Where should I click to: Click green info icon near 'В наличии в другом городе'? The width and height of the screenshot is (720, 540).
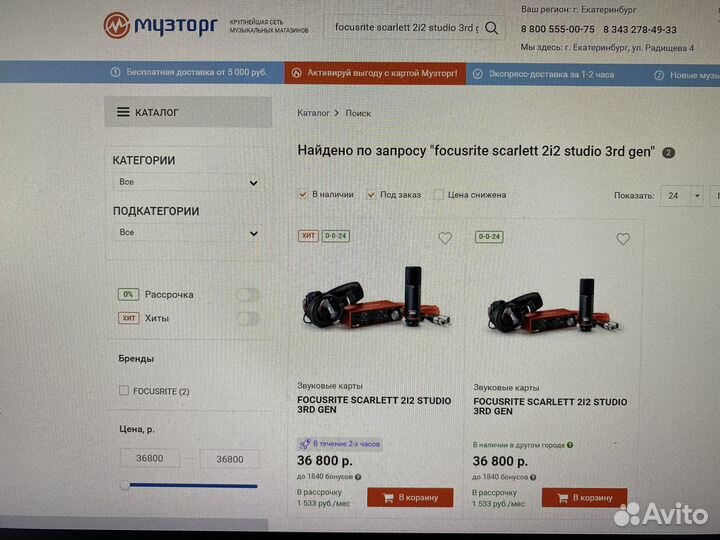tap(570, 445)
